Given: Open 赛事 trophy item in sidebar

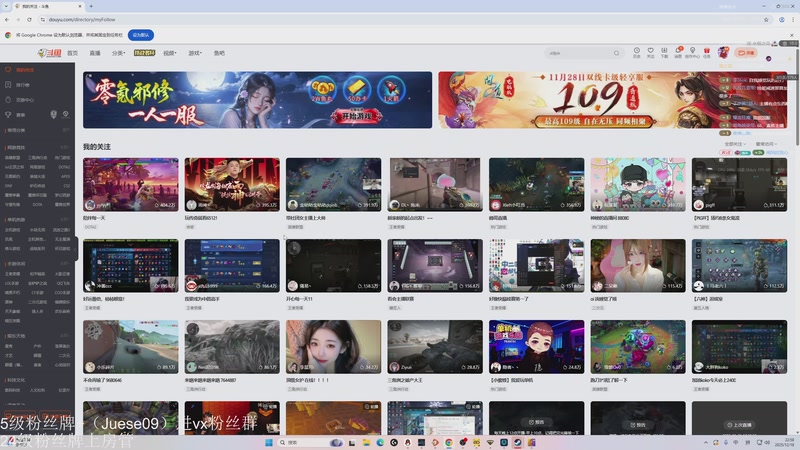Looking at the screenshot, I should (x=20, y=115).
